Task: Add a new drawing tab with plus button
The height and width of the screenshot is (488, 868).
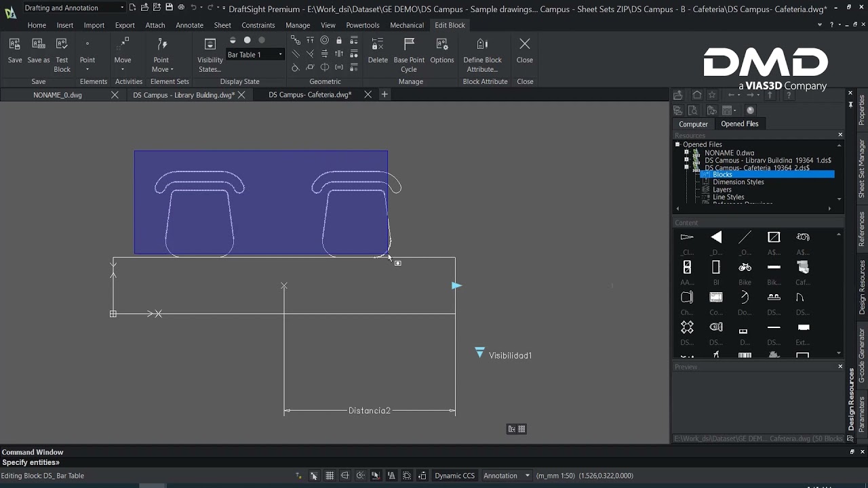Action: pos(384,94)
